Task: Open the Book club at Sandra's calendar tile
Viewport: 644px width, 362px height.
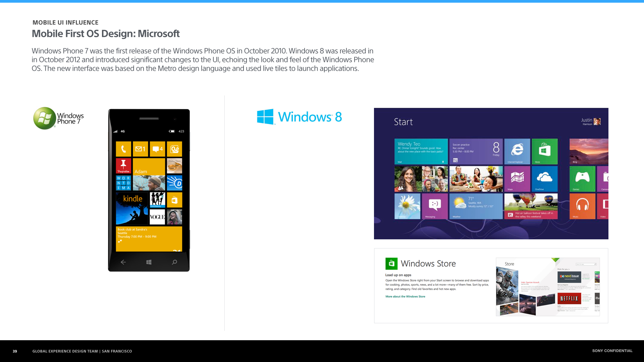Action: [149, 239]
